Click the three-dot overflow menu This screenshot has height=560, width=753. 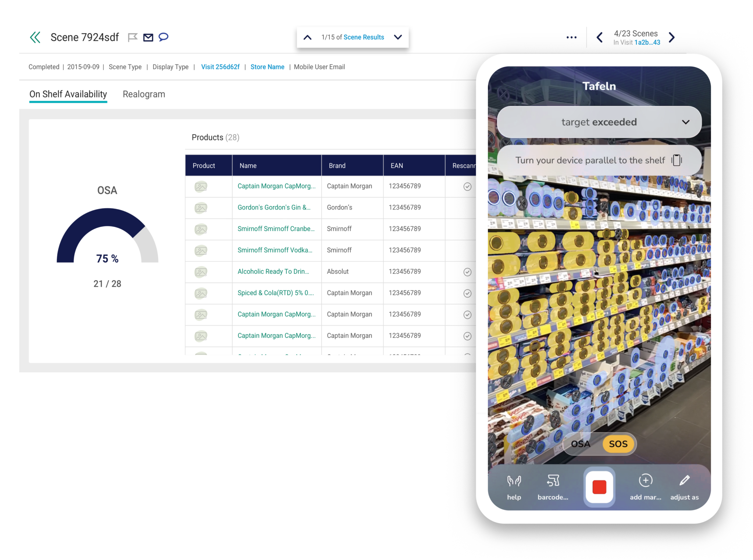(572, 37)
